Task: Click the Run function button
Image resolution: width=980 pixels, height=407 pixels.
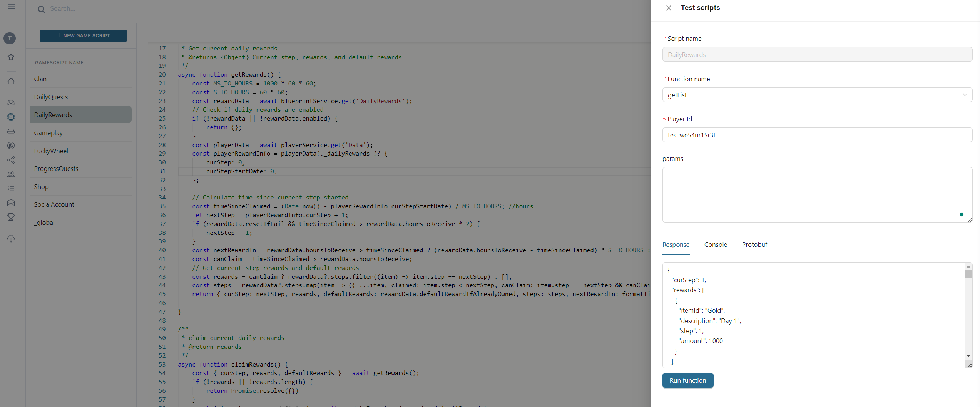Action: pos(687,380)
